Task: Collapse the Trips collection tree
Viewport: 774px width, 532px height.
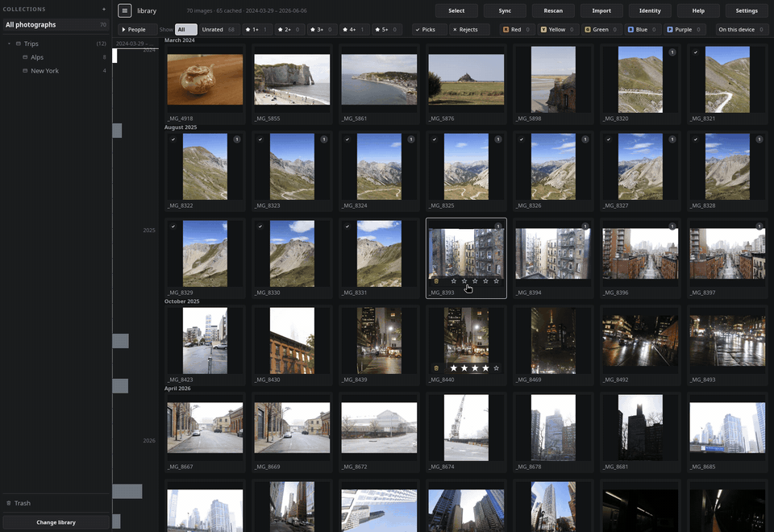Action: [x=10, y=44]
